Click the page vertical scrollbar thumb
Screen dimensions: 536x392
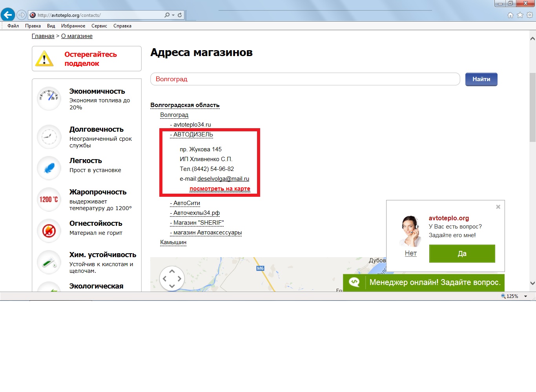pyautogui.click(x=532, y=108)
